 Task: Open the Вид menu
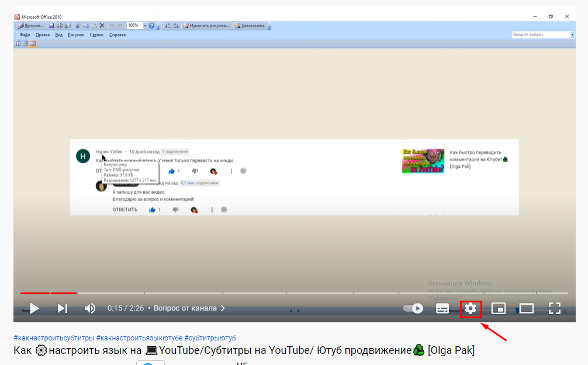(59, 35)
